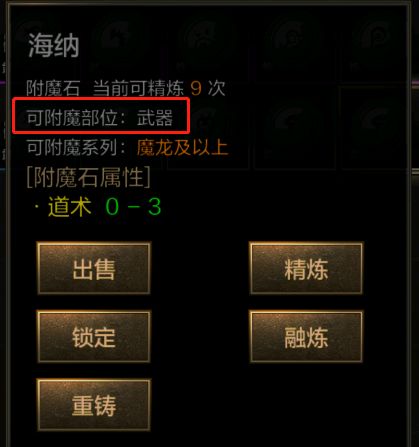Click the 出售 sell button

pyautogui.click(x=94, y=269)
